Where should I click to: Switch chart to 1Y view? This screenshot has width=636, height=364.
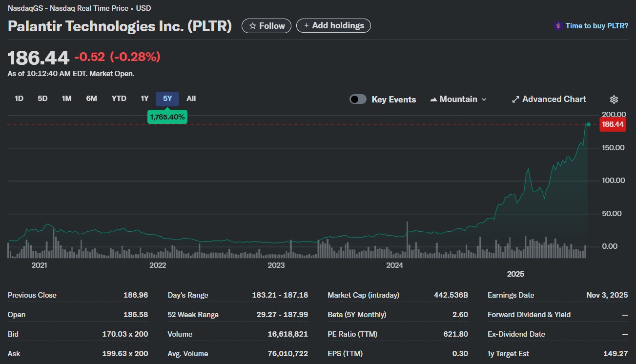(144, 99)
